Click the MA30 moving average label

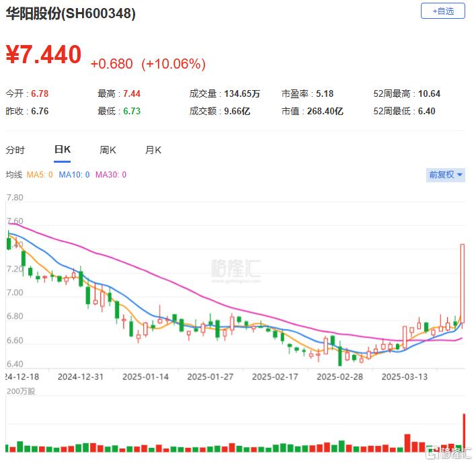click(x=111, y=175)
